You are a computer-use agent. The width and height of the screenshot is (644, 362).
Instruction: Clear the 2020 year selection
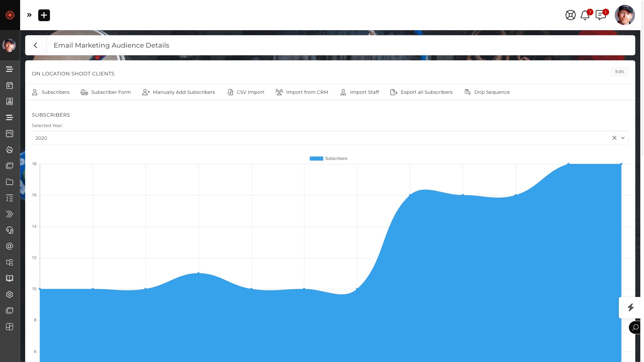click(x=614, y=138)
